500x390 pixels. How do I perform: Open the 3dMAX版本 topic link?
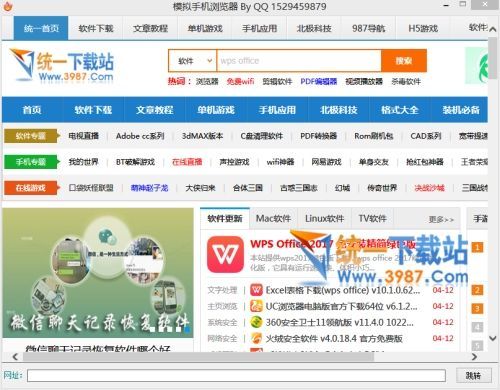(x=202, y=136)
